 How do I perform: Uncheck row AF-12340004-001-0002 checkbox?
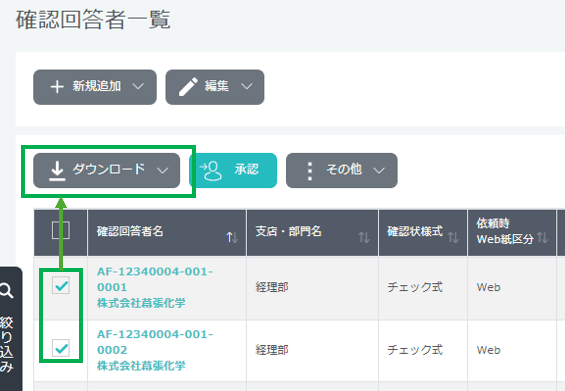61,348
